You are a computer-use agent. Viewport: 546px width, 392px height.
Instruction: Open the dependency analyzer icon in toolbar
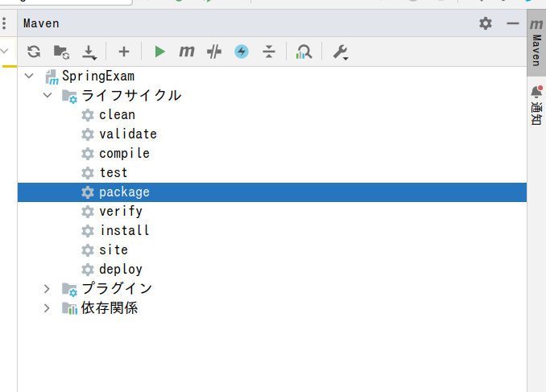tap(304, 52)
